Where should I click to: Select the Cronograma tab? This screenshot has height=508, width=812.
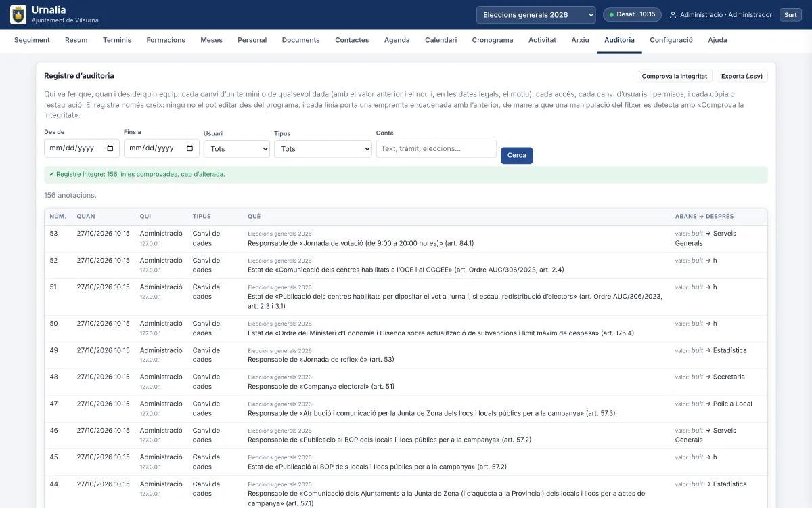(493, 40)
